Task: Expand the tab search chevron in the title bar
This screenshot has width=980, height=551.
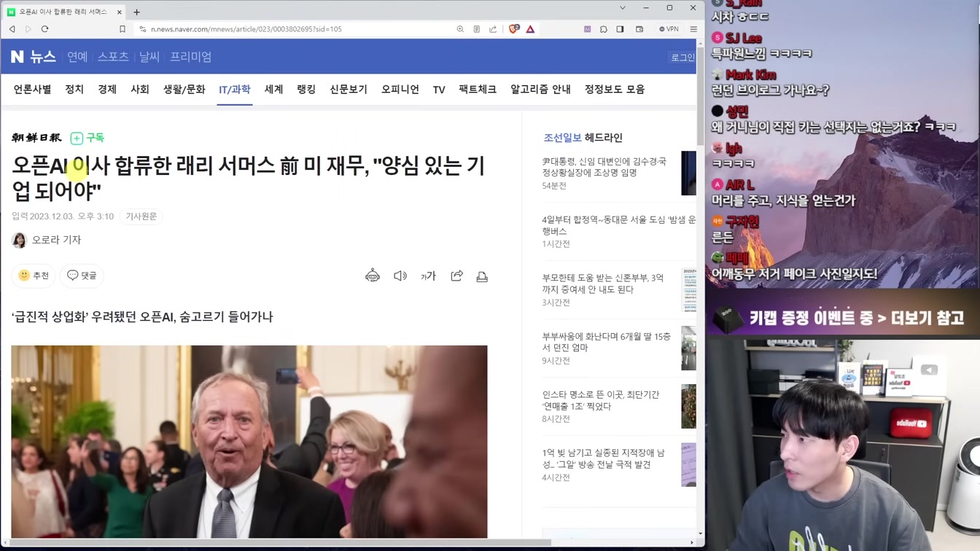Action: point(622,8)
